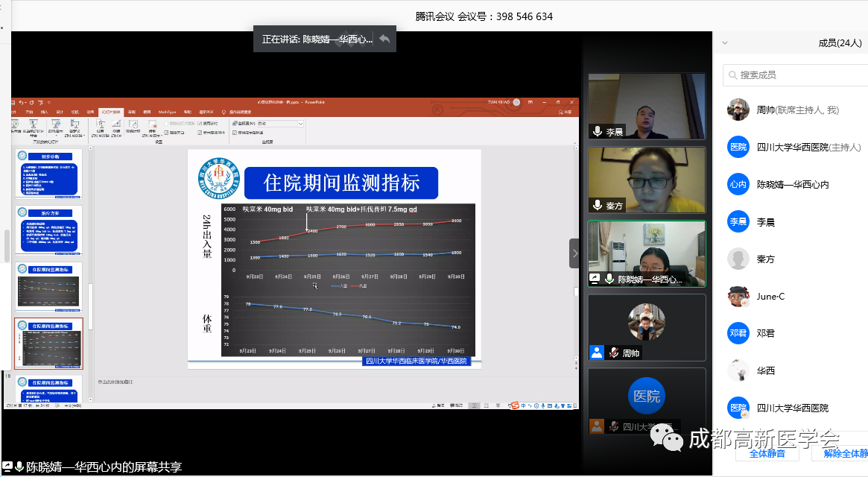Click the blue person icon on 周帅 tile
The image size is (868, 477).
click(596, 353)
